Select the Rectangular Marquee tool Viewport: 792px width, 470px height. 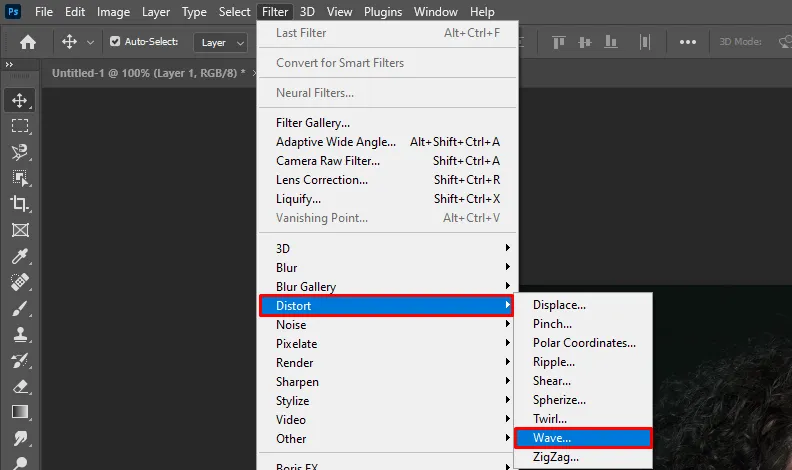[x=20, y=126]
